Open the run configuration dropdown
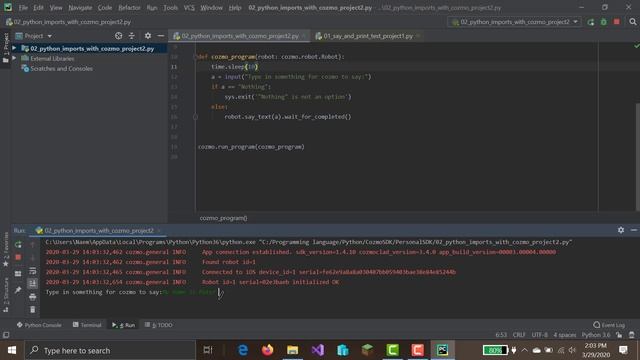The width and height of the screenshot is (640, 360). (x=515, y=22)
